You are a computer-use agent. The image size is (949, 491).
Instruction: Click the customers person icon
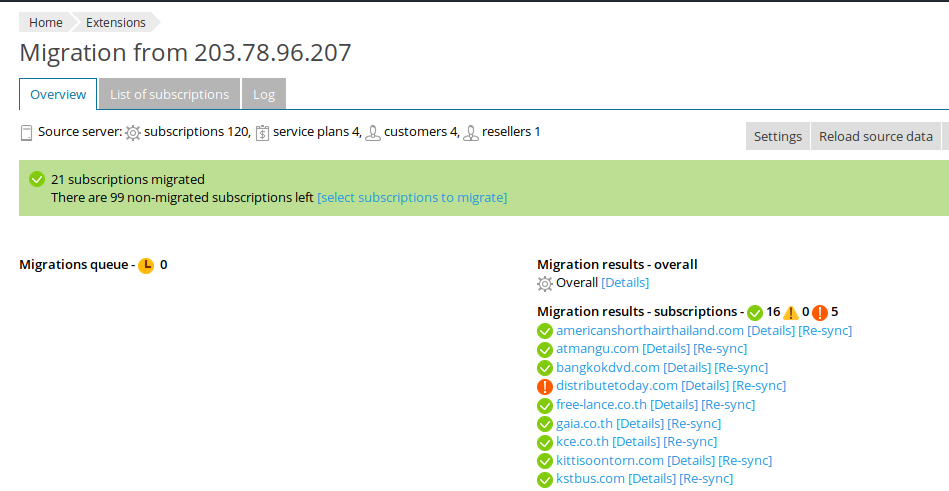[x=373, y=132]
